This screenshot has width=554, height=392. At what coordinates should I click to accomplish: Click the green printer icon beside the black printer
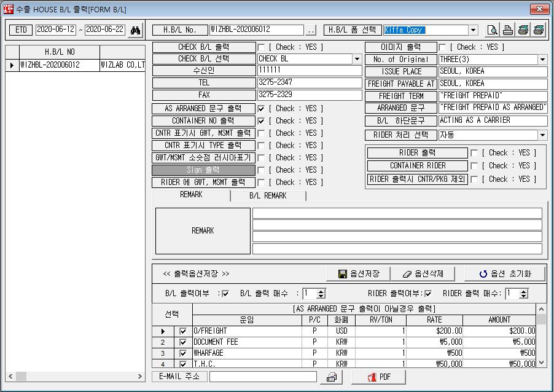point(523,30)
